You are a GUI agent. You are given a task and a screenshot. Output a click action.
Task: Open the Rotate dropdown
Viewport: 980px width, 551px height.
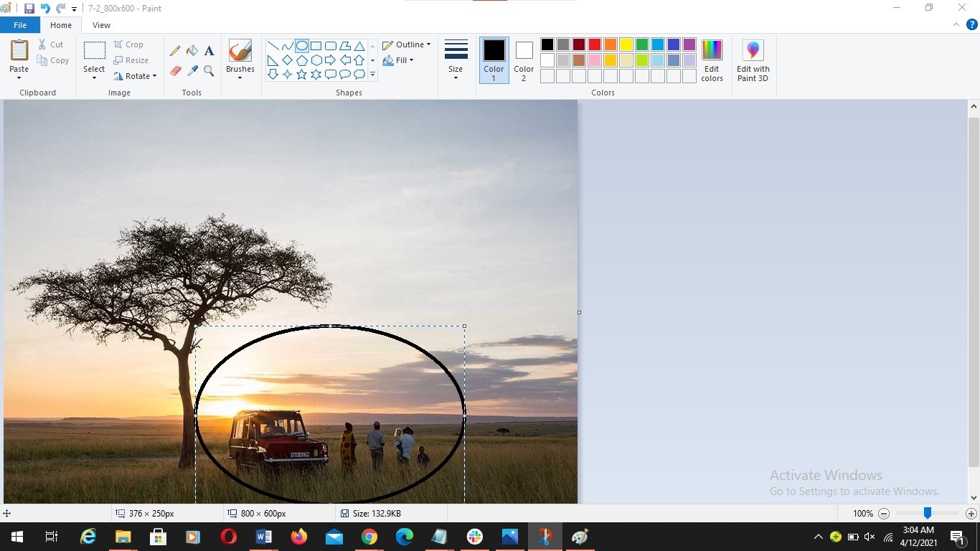point(136,76)
